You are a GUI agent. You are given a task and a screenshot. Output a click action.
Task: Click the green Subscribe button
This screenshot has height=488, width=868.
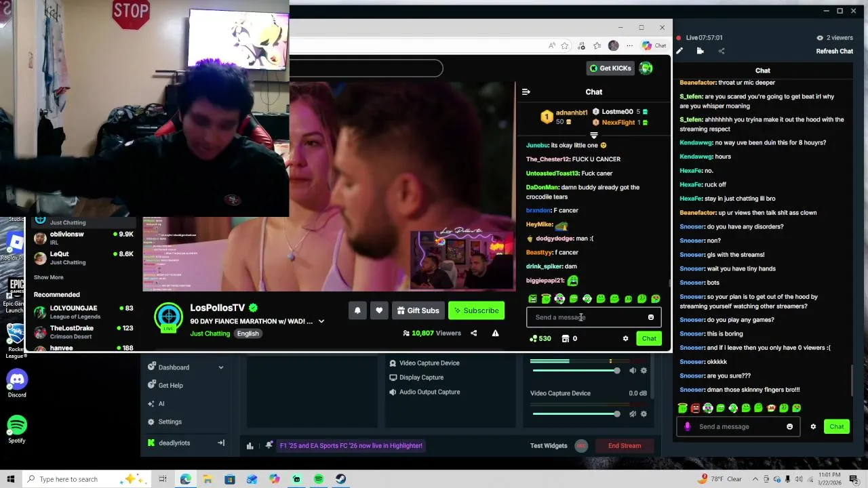coord(476,310)
